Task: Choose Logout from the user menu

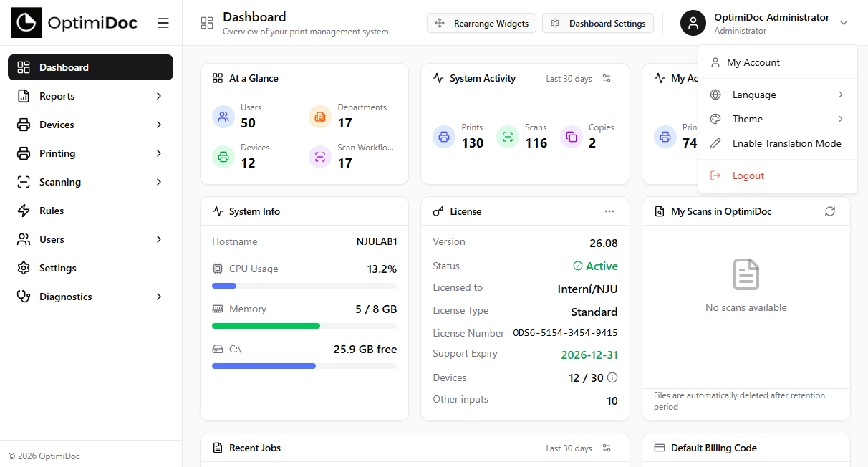Action: pyautogui.click(x=778, y=175)
